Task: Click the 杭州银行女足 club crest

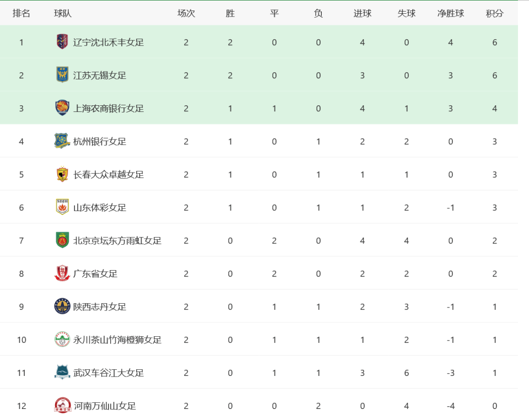Action: (x=62, y=141)
